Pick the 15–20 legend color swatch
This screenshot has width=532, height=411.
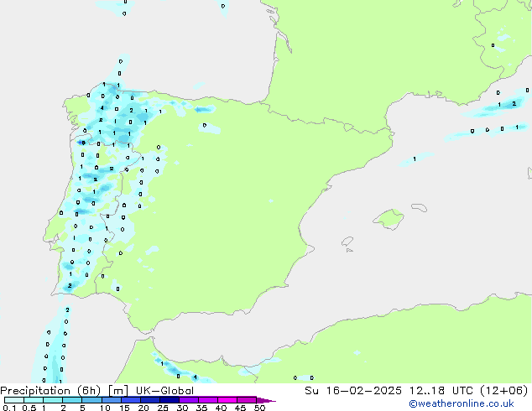click(131, 400)
